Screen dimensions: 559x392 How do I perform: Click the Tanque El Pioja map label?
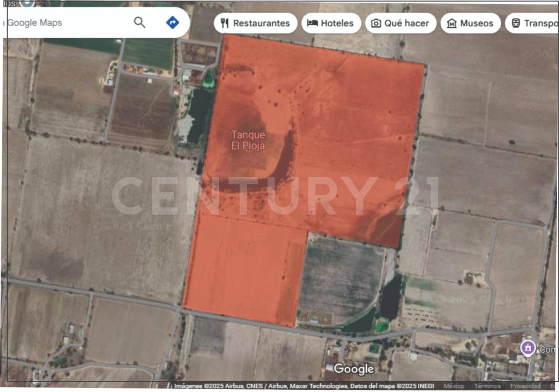248,140
